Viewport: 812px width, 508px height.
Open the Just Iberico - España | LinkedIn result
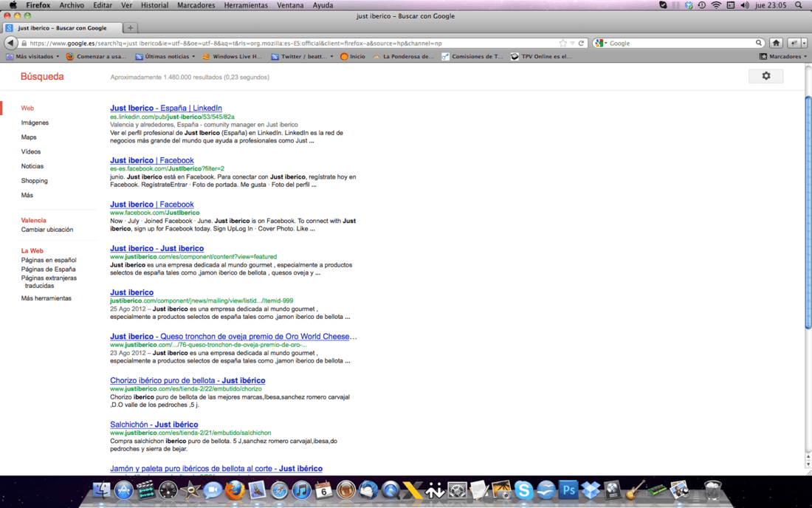click(165, 109)
